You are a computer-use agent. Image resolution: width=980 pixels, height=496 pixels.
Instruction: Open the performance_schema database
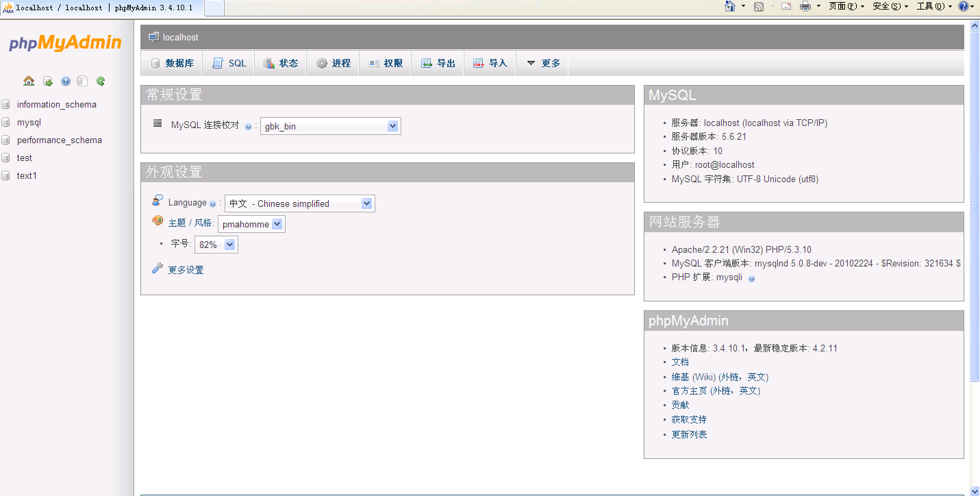(60, 140)
